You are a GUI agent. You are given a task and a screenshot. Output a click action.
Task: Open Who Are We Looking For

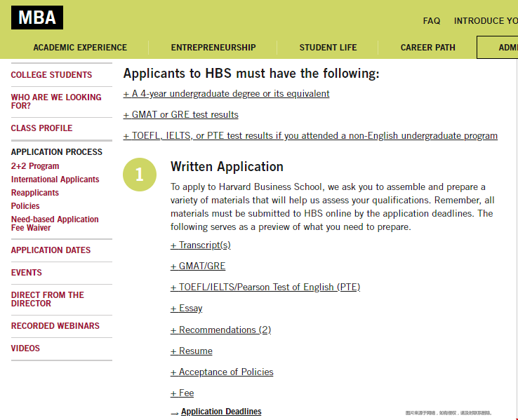[56, 101]
